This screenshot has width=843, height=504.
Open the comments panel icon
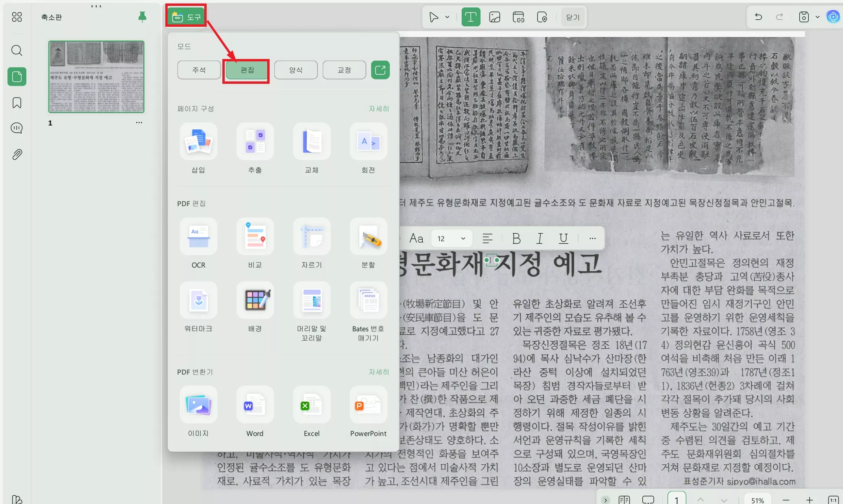[17, 128]
